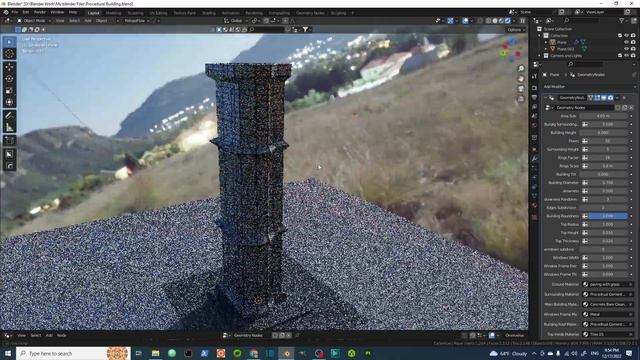Open the File menu

point(15,12)
